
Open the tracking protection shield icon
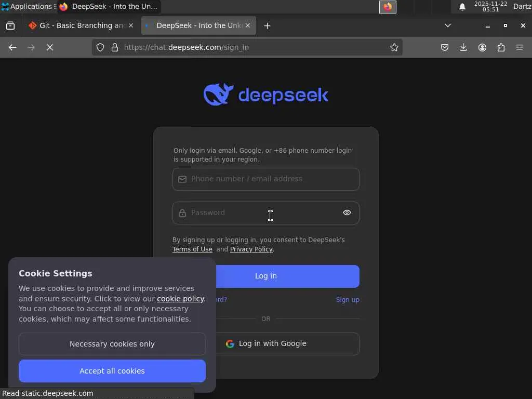tap(100, 47)
